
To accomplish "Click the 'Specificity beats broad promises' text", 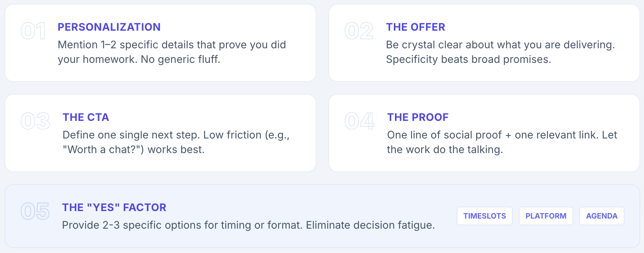I will coord(469,60).
